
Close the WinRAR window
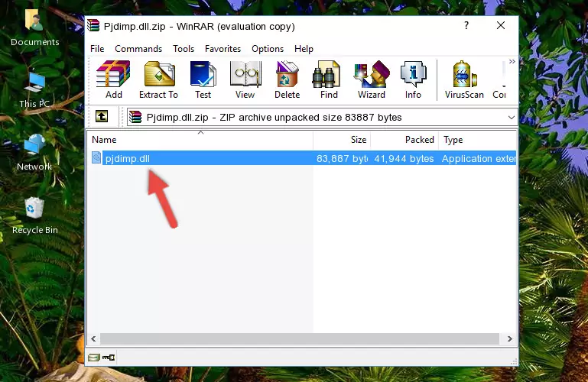pos(501,25)
